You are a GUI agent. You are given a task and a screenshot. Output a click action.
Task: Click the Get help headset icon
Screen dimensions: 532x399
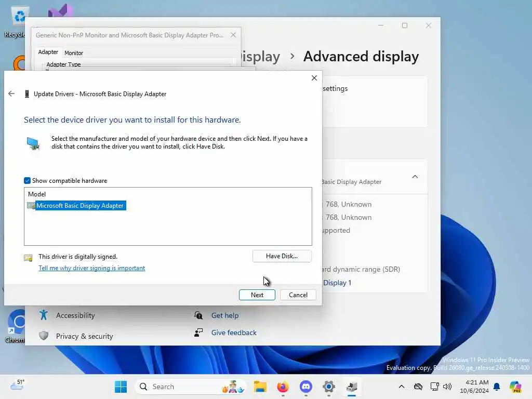(x=198, y=315)
